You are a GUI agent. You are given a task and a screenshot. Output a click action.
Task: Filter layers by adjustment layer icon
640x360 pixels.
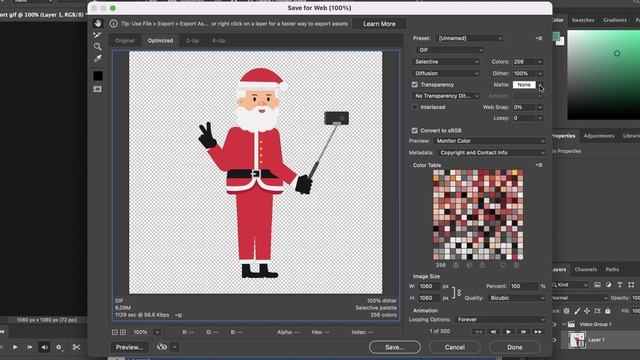pyautogui.click(x=609, y=284)
